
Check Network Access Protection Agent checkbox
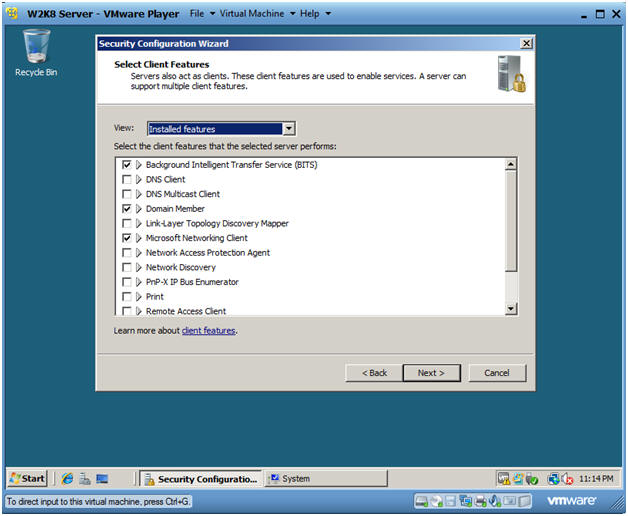(127, 253)
